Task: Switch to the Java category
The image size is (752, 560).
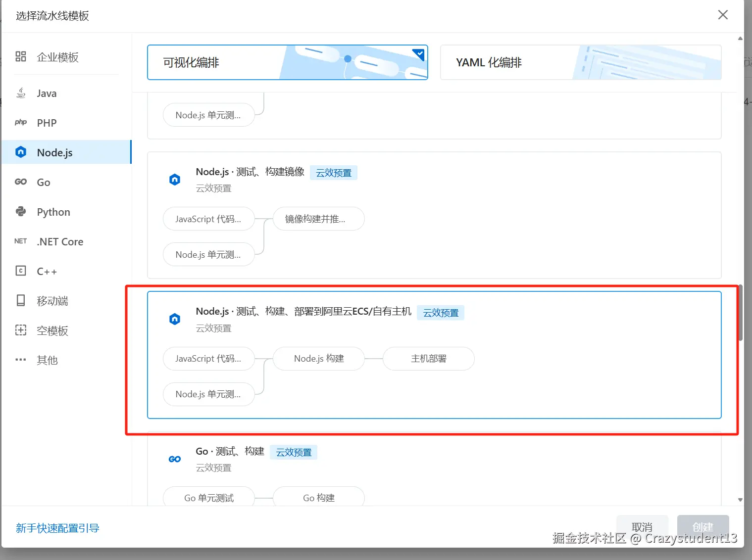Action: pyautogui.click(x=66, y=93)
